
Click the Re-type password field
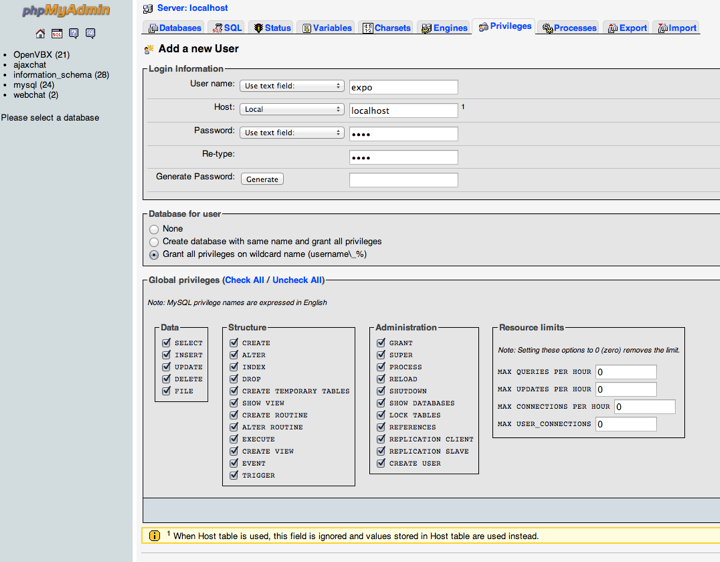(x=404, y=157)
